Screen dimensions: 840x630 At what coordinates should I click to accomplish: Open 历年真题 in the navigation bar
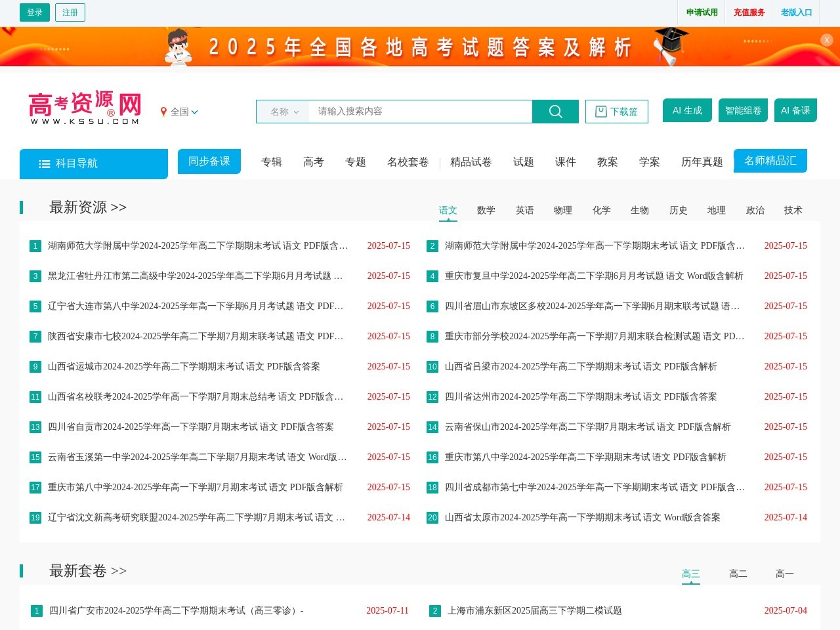click(701, 162)
